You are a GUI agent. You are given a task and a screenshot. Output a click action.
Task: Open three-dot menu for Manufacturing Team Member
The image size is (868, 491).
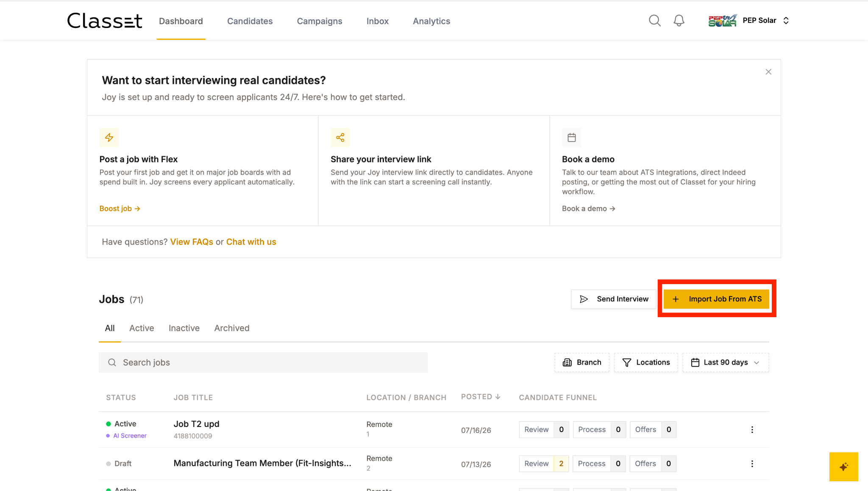(752, 463)
